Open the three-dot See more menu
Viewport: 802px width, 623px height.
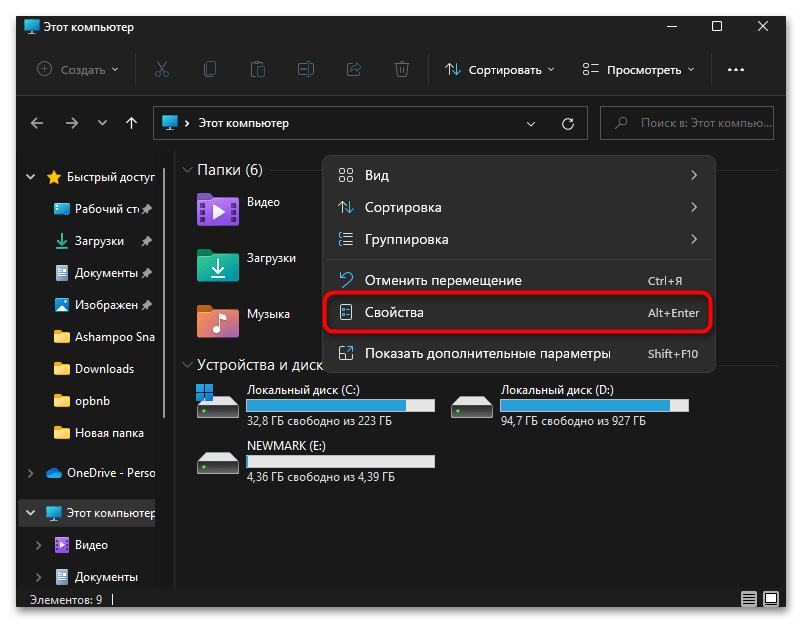tap(736, 70)
